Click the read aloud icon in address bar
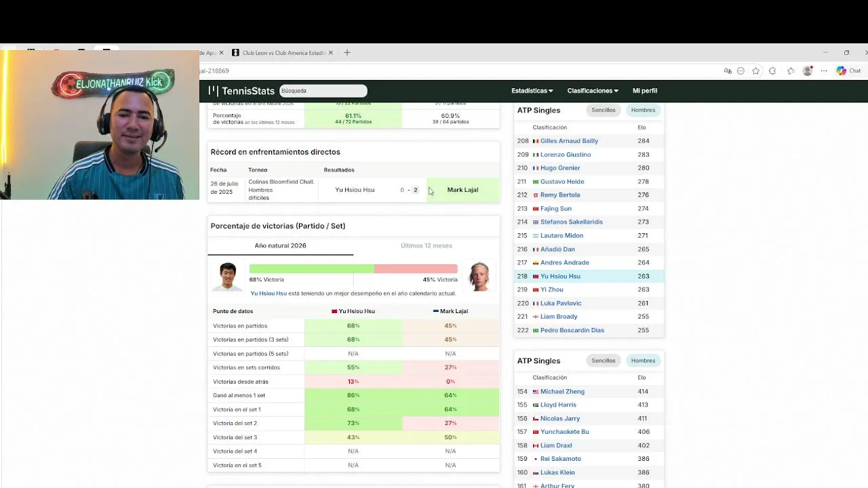Screen dimensions: 868x488 728,71
